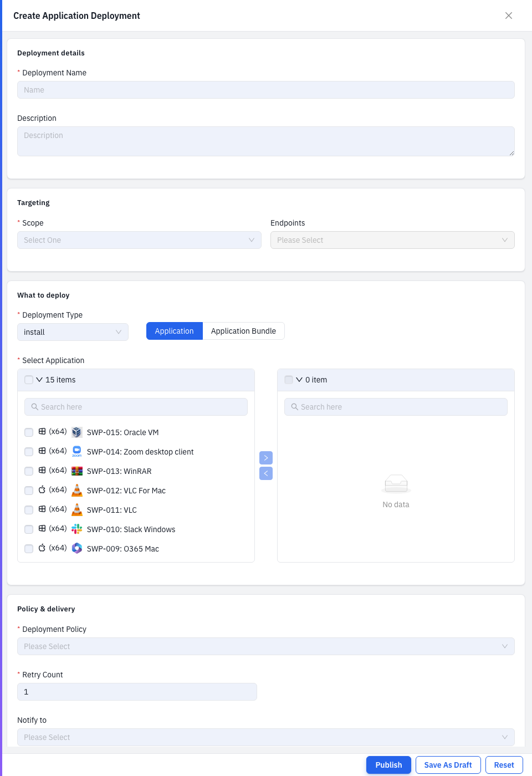This screenshot has width=532, height=776.
Task: Switch to the Application tab
Action: pos(175,331)
